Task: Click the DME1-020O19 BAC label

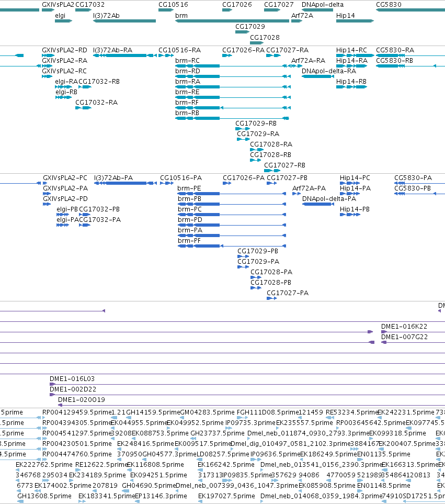Action: [x=81, y=399]
